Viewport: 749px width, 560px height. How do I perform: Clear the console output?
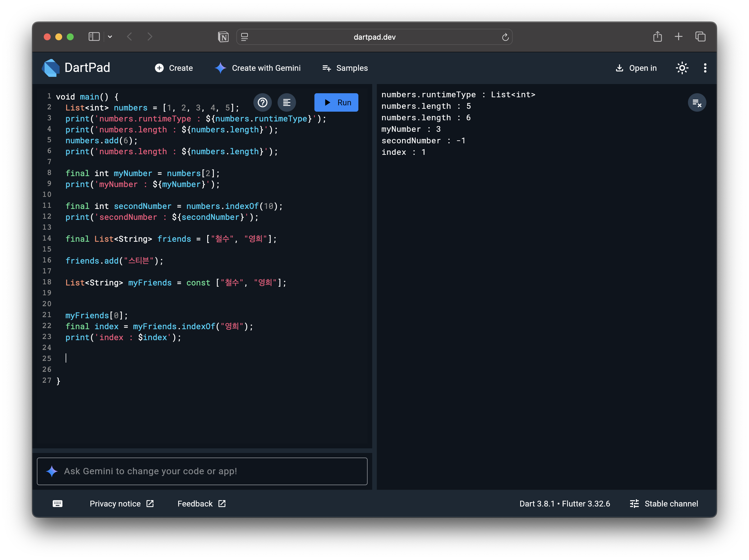point(697,102)
